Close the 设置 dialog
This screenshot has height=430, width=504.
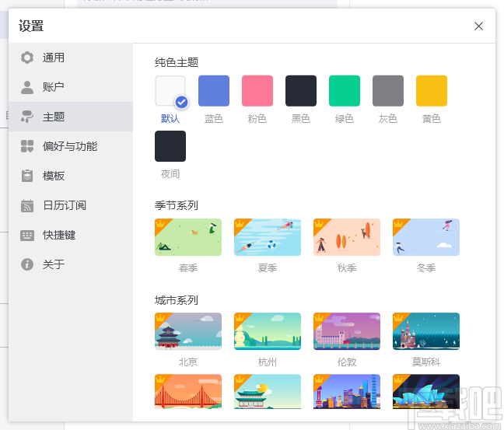click(x=478, y=26)
